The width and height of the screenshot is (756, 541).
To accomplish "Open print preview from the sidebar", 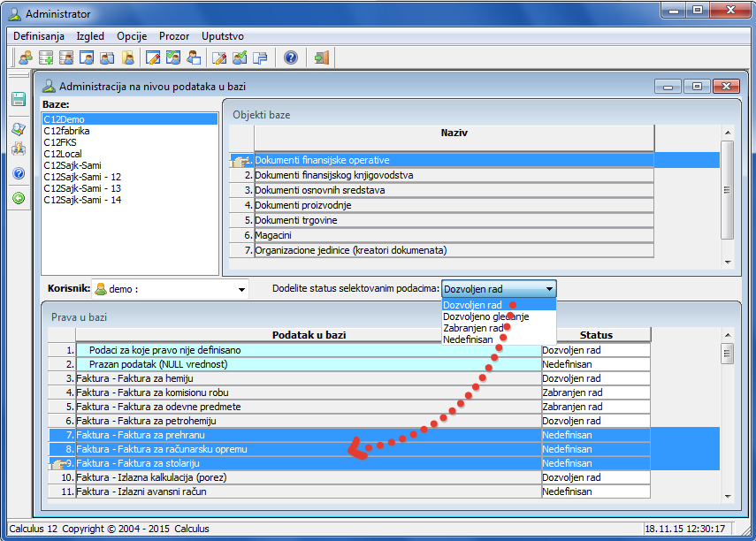I will tap(18, 129).
